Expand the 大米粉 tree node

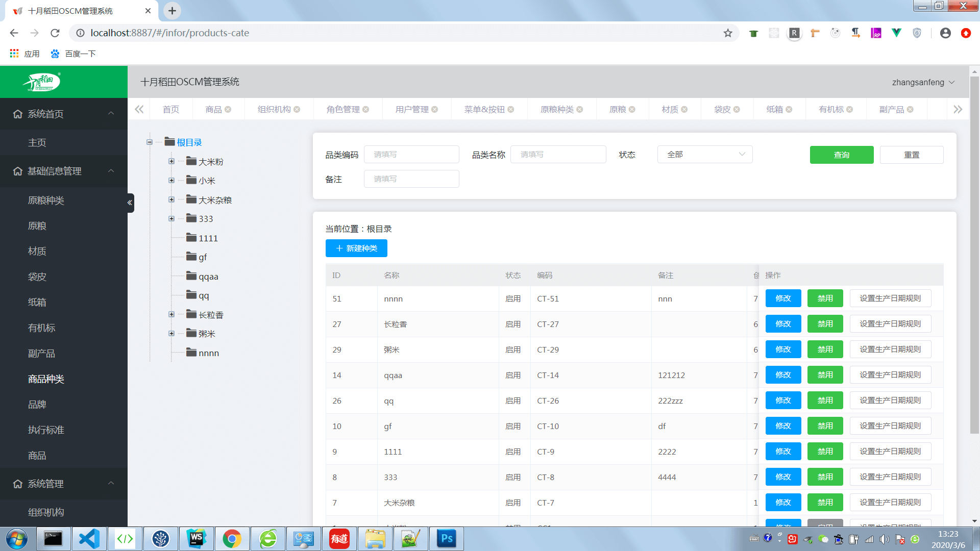click(x=171, y=162)
